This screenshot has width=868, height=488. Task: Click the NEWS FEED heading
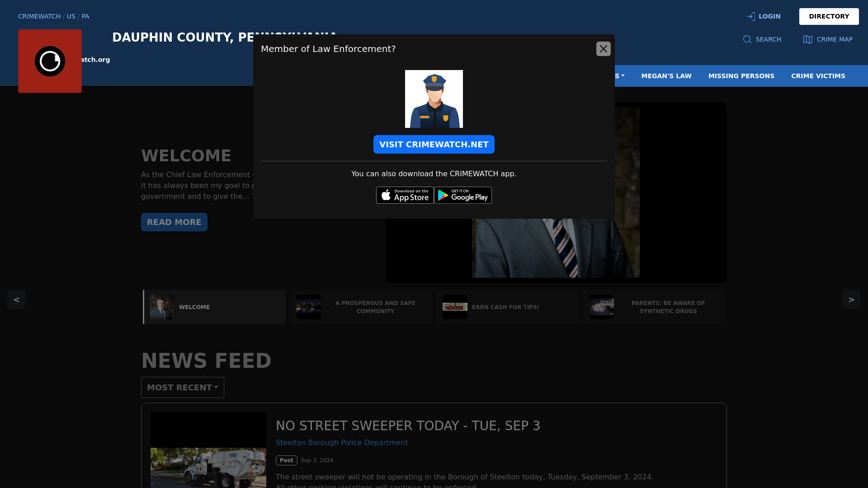[206, 361]
